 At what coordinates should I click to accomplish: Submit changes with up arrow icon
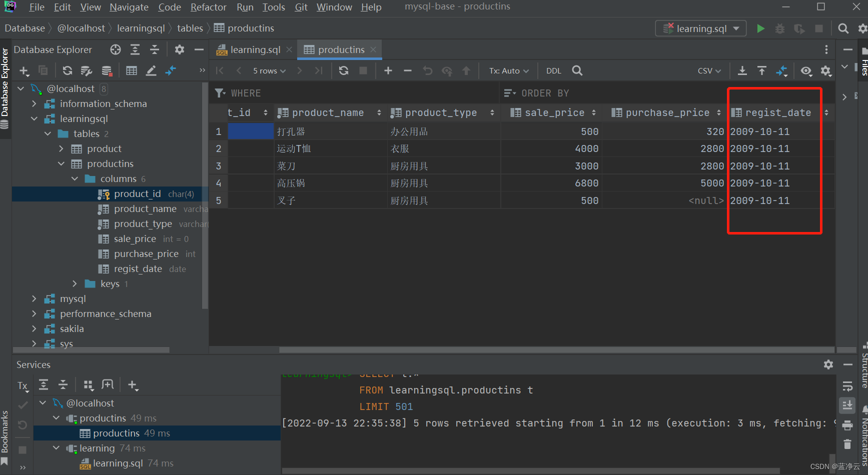coord(466,70)
